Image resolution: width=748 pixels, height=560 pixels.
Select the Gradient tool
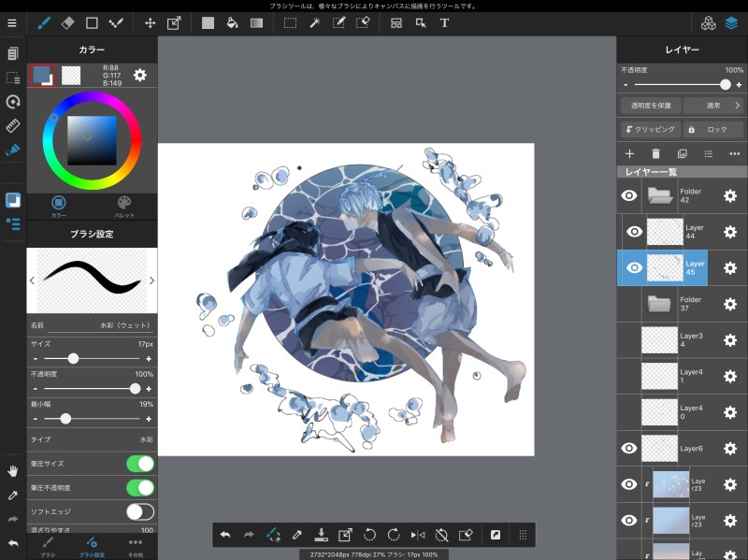click(256, 22)
